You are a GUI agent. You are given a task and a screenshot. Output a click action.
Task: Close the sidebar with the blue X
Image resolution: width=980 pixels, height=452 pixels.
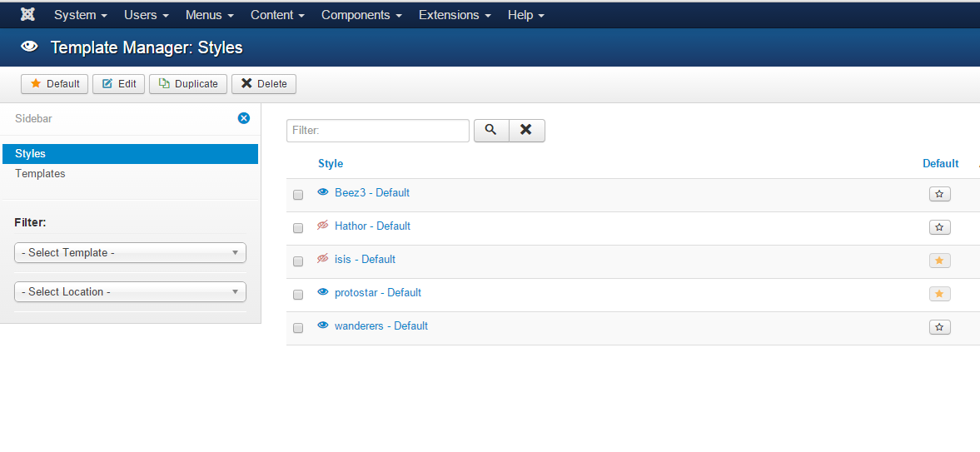tap(244, 118)
